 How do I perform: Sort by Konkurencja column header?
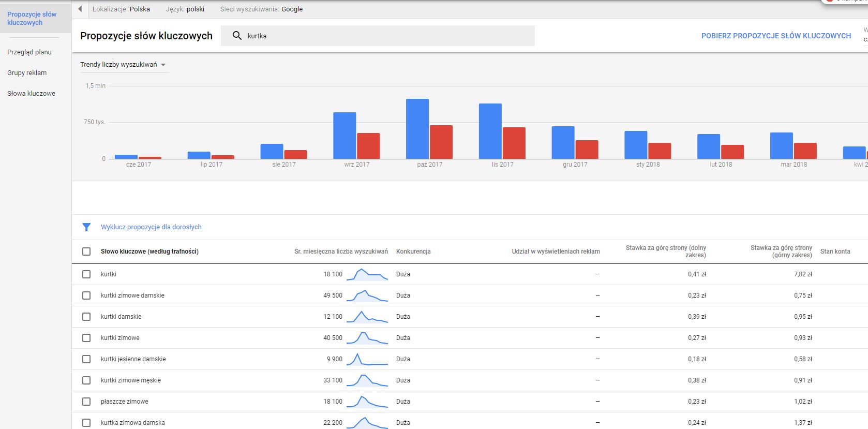(x=413, y=252)
